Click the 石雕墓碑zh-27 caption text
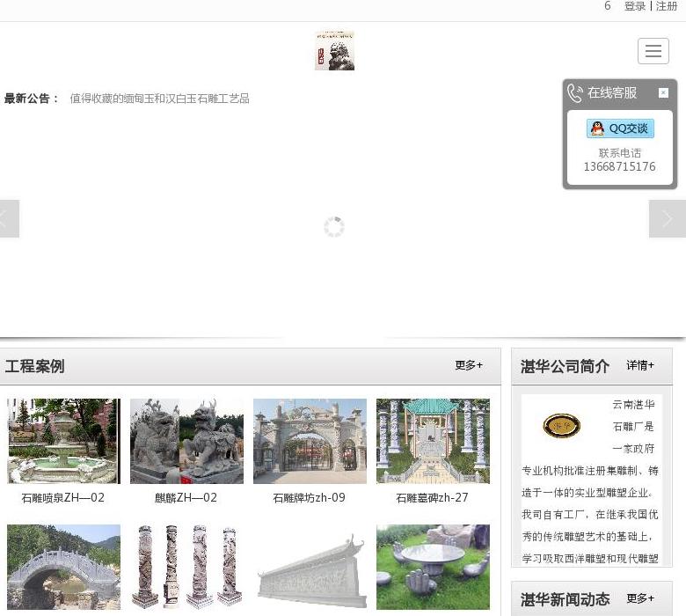 tap(432, 497)
